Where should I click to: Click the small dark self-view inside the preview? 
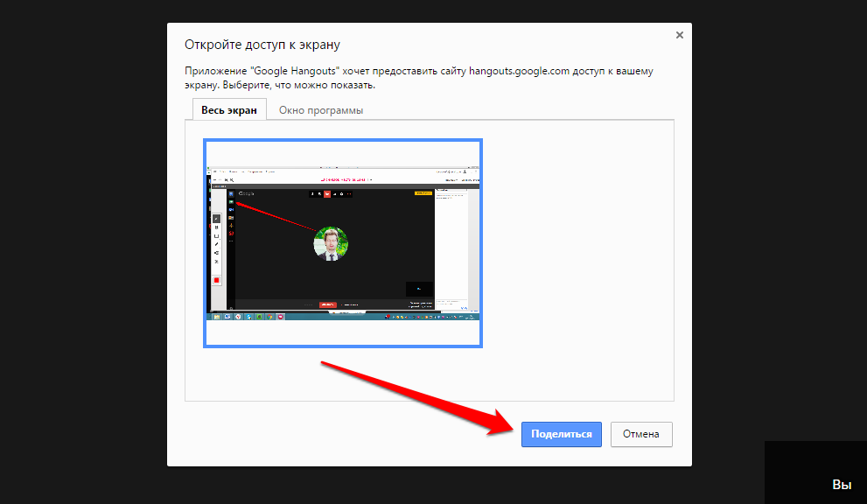coord(418,289)
